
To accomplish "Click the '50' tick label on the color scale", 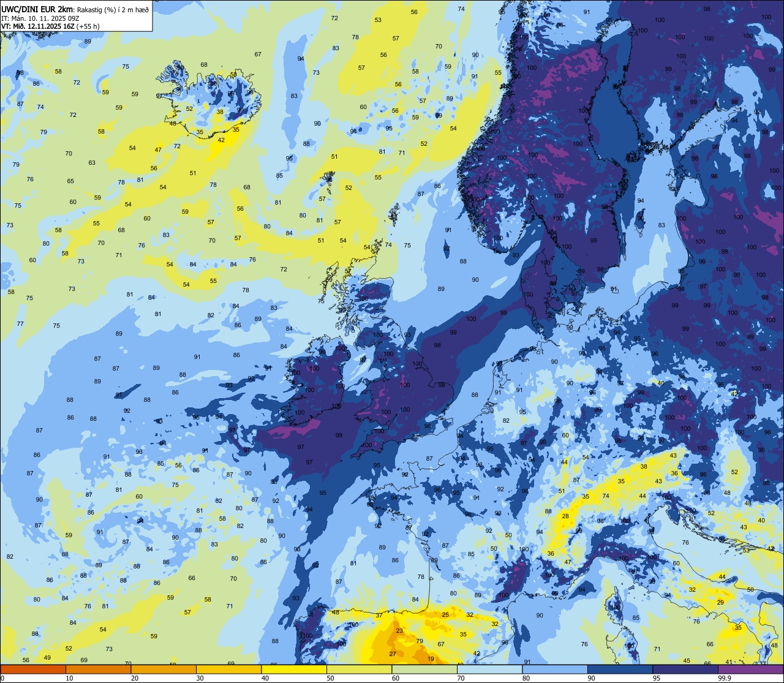I will [330, 678].
